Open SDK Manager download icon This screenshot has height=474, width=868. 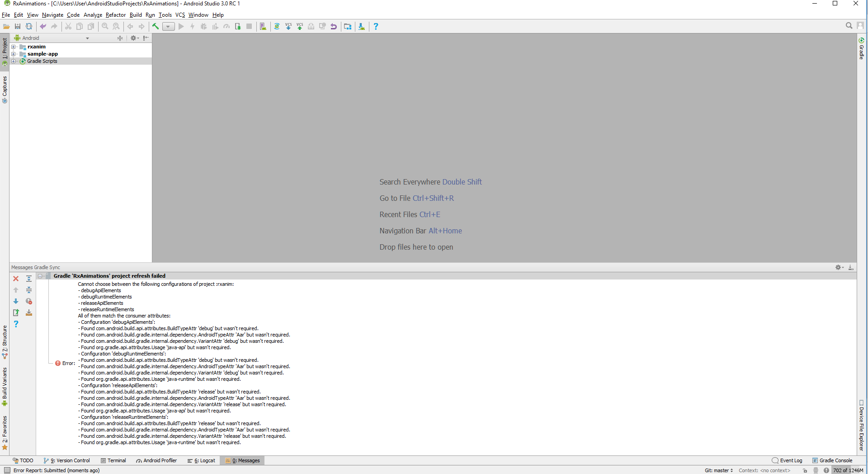click(362, 27)
